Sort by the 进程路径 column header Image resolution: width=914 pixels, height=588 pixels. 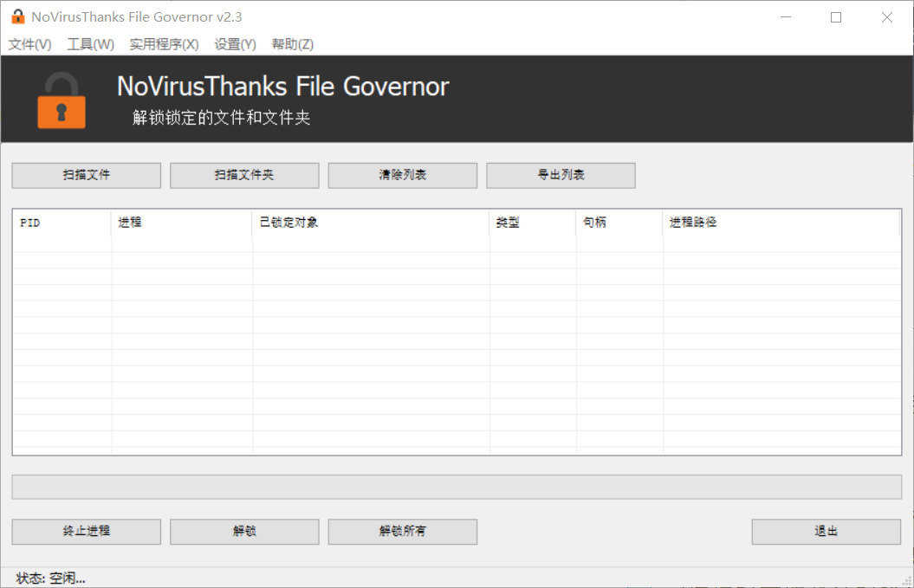coord(781,223)
